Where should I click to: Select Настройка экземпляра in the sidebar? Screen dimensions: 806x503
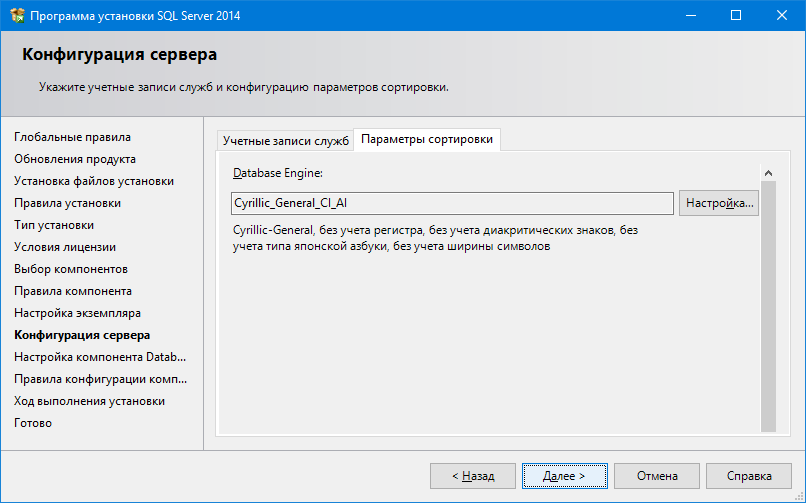[x=77, y=313]
